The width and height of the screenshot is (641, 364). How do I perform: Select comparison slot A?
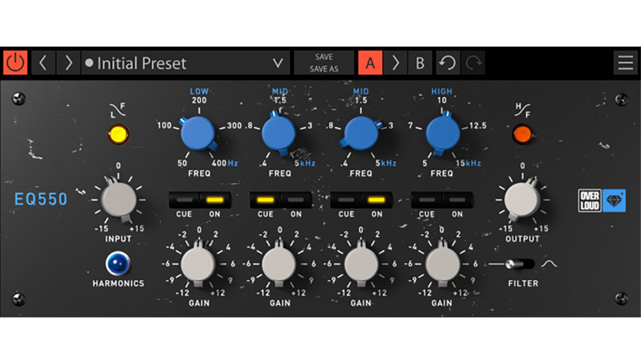point(370,63)
